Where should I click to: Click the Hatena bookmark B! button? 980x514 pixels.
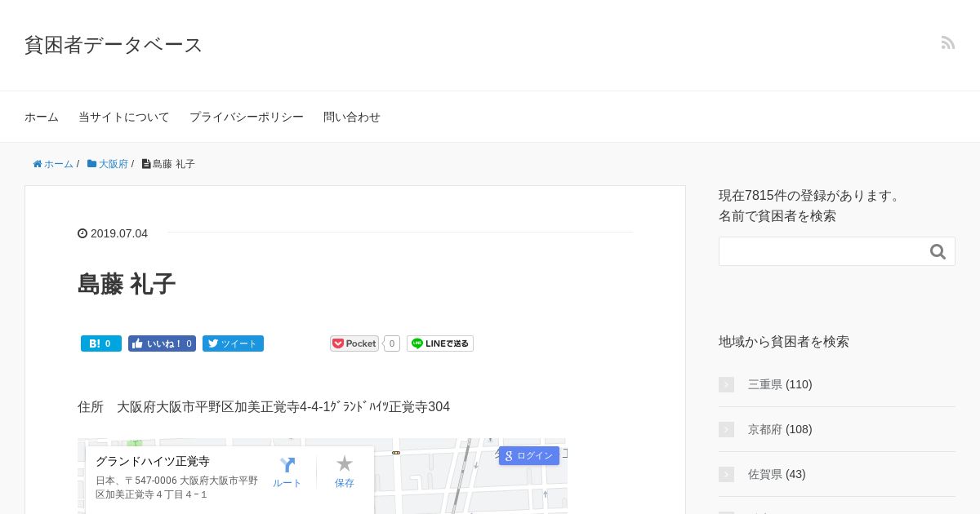pyautogui.click(x=101, y=343)
